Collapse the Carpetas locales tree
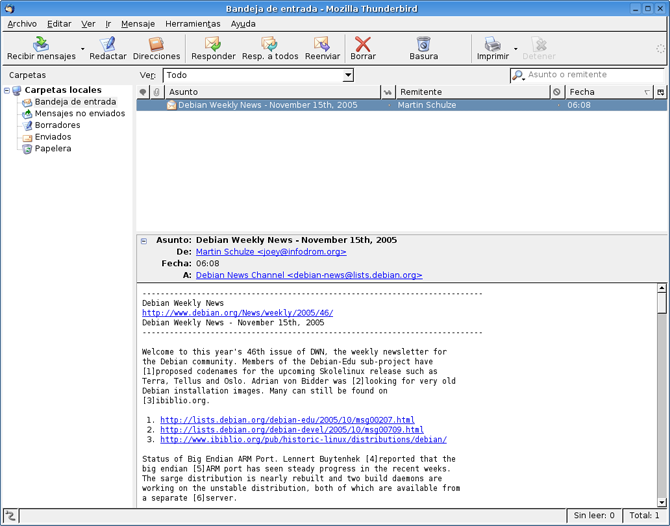Screen dimensions: 670x526 tap(7, 90)
